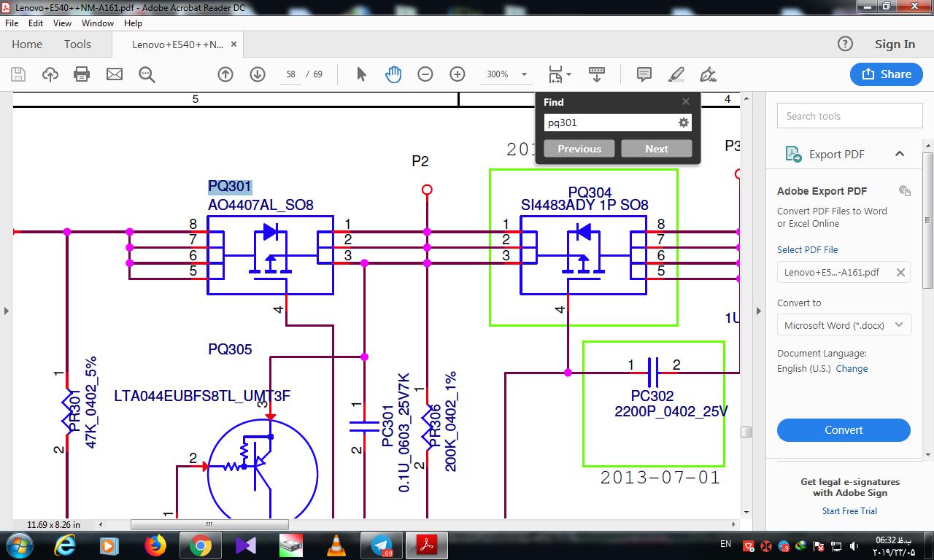
Task: Open the Edit menu
Action: 36,23
